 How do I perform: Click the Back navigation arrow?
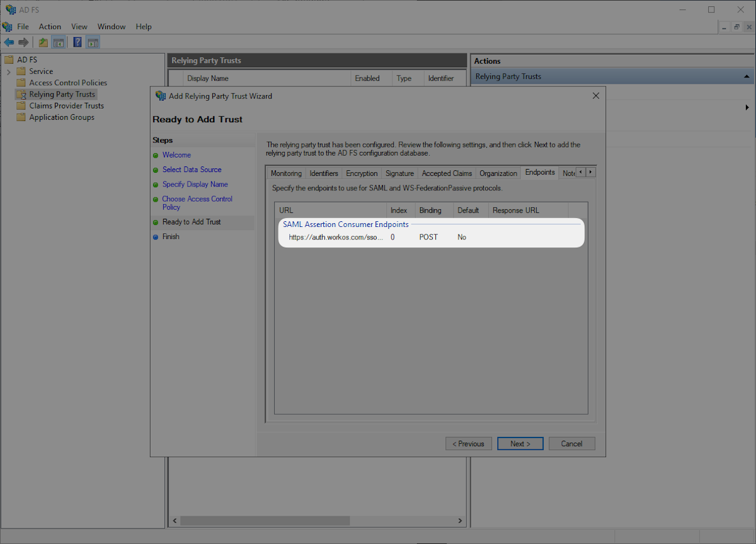[9, 42]
